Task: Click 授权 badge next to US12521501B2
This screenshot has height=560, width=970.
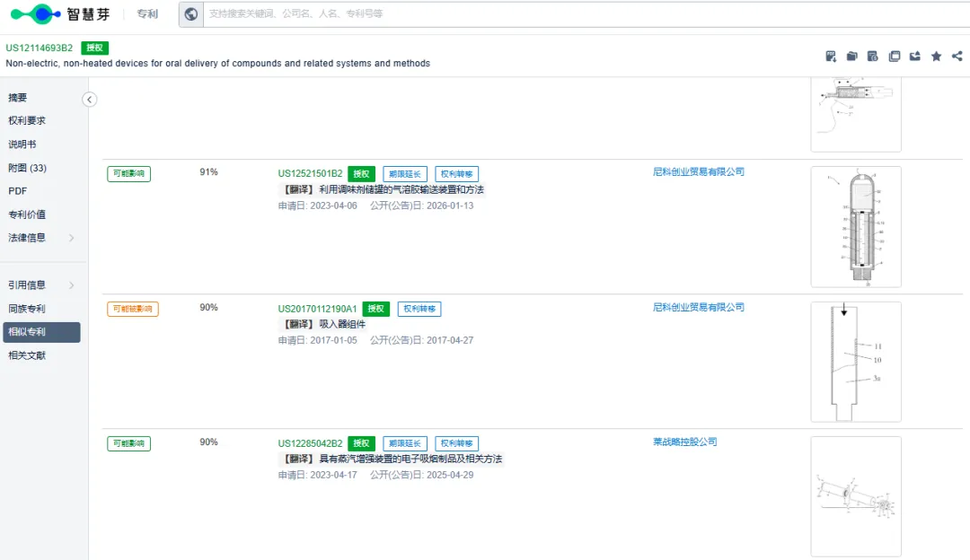Action: [361, 174]
